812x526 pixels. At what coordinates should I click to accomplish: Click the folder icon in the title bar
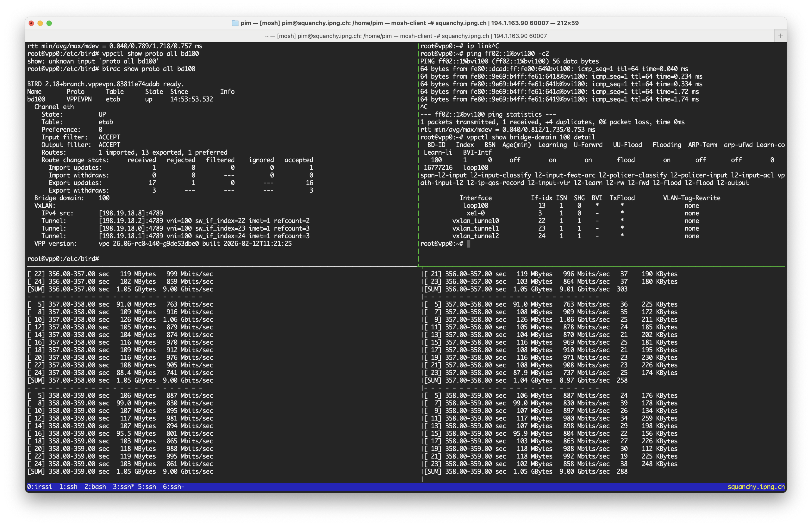tap(235, 23)
